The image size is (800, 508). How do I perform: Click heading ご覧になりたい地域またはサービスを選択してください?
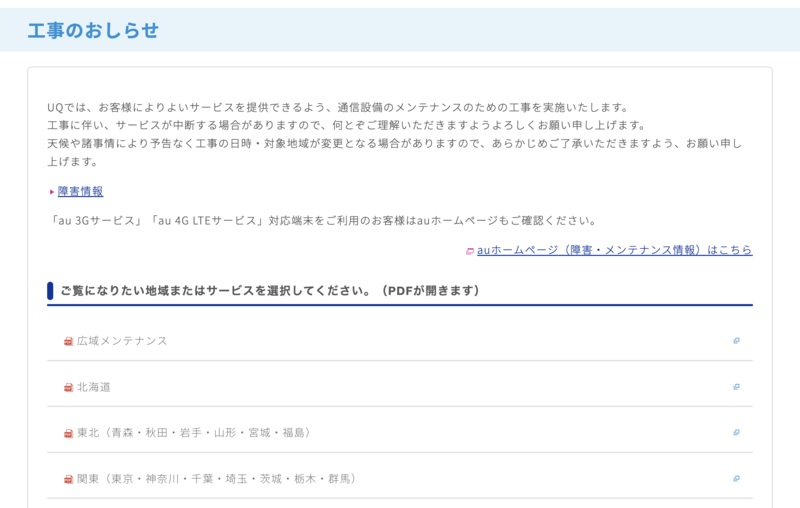pyautogui.click(x=270, y=291)
